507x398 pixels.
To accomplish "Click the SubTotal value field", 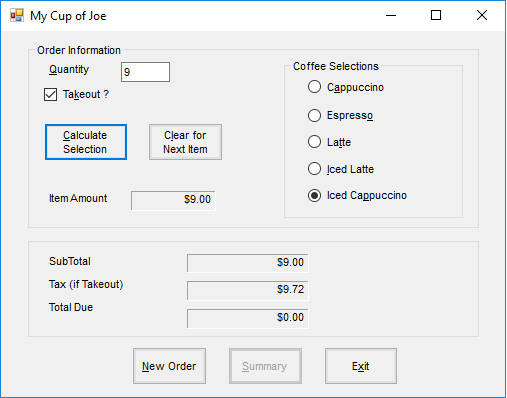I will tap(248, 263).
